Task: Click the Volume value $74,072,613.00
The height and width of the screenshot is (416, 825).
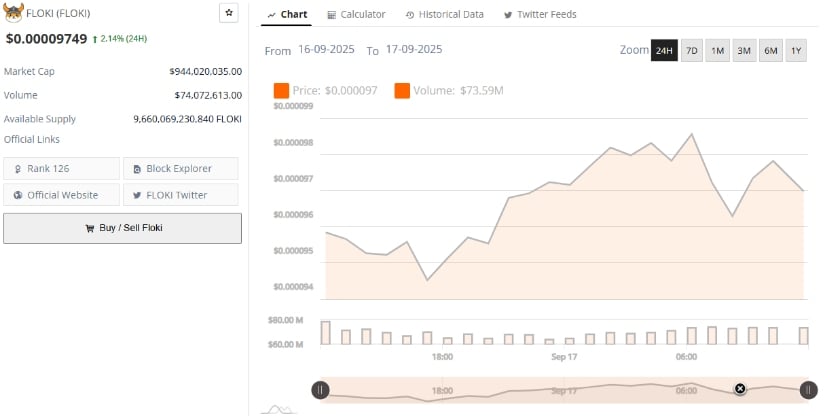Action: [x=208, y=95]
